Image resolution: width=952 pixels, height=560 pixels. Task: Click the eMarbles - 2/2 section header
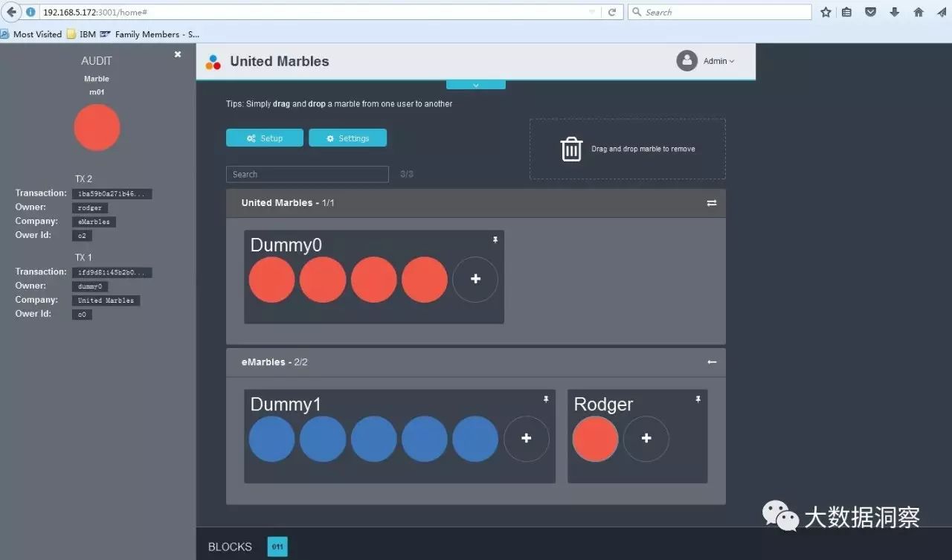[x=476, y=362]
